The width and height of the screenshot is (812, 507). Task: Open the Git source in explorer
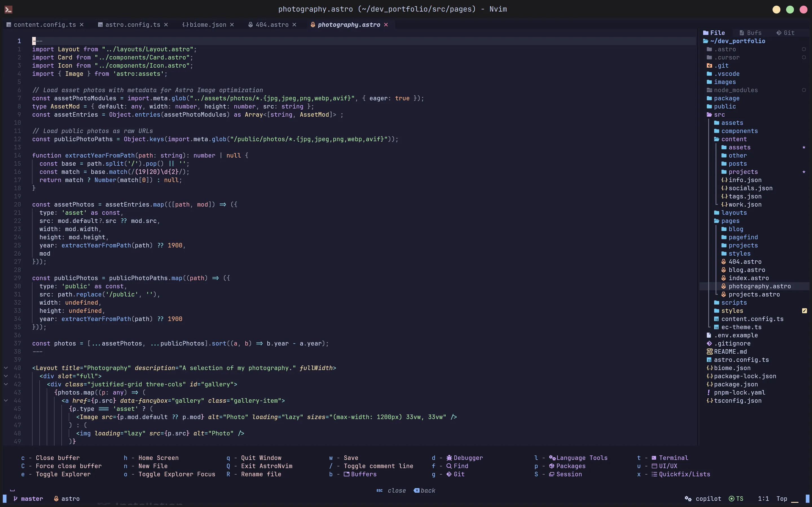[x=785, y=33]
